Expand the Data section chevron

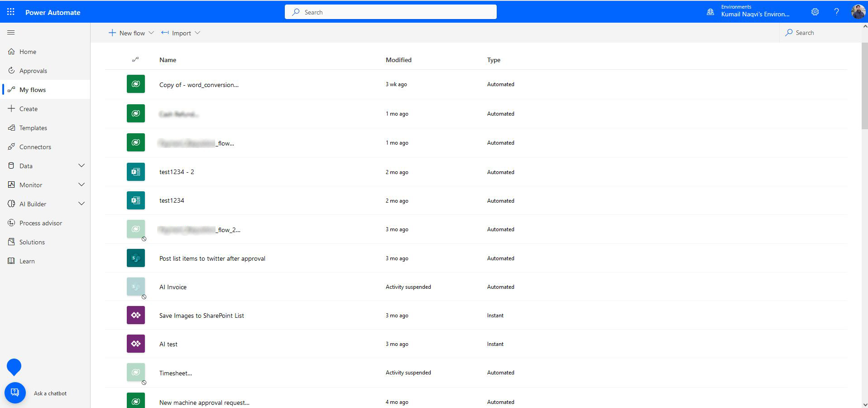[x=82, y=166]
